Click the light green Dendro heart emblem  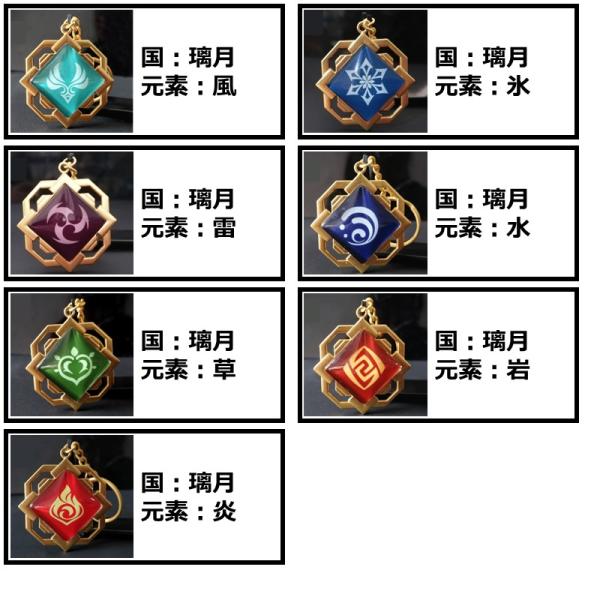[x=75, y=364]
